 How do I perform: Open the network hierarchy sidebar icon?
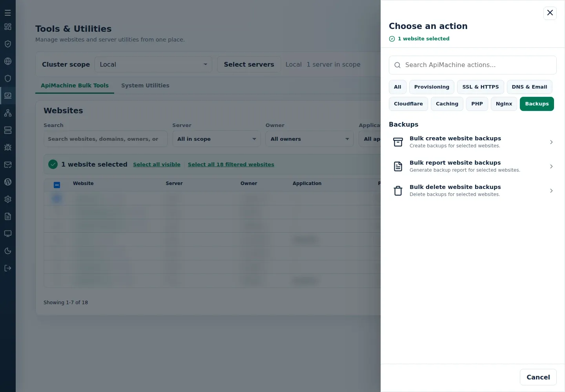coord(8,113)
